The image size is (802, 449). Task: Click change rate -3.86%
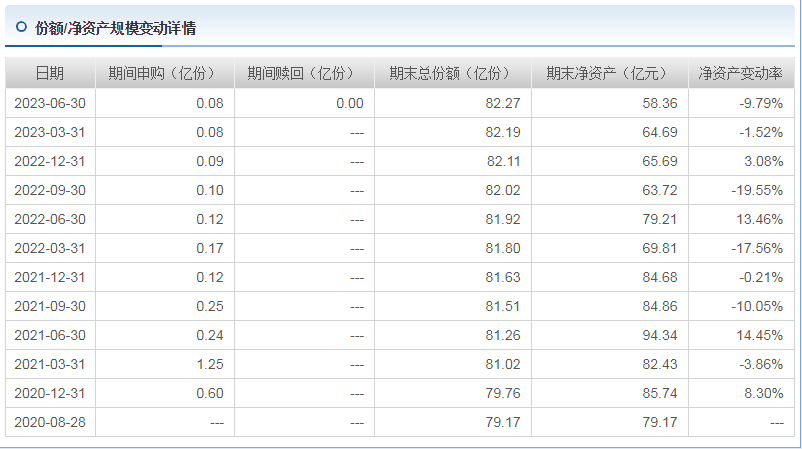761,364
